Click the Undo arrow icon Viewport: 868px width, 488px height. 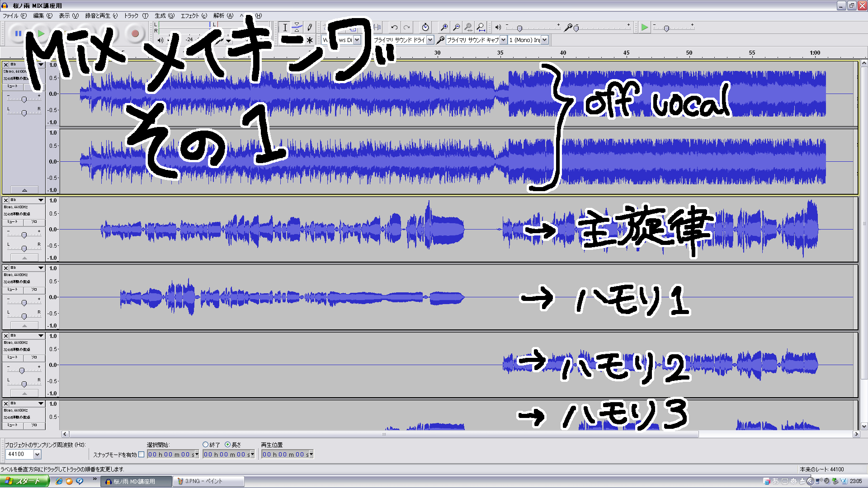point(394,27)
